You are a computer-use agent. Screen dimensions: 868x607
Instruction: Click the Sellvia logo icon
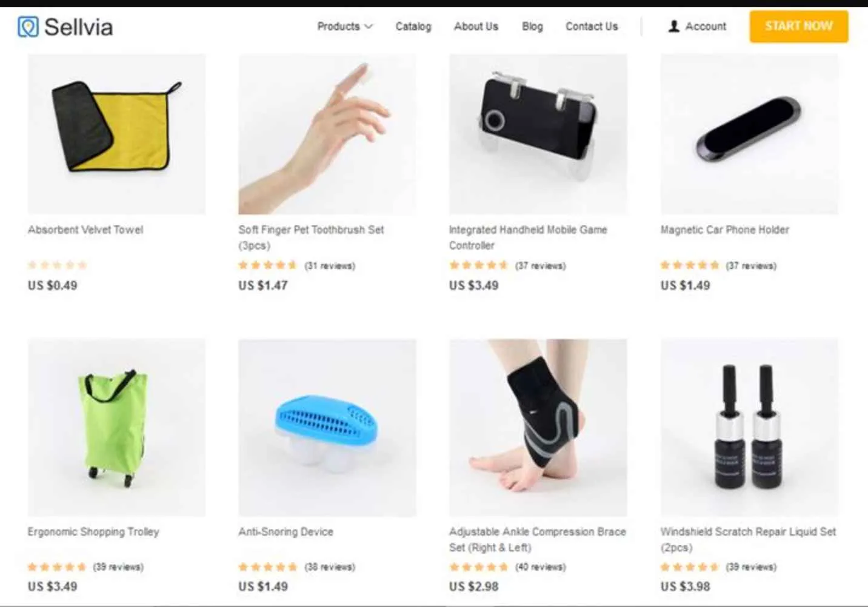[x=28, y=27]
